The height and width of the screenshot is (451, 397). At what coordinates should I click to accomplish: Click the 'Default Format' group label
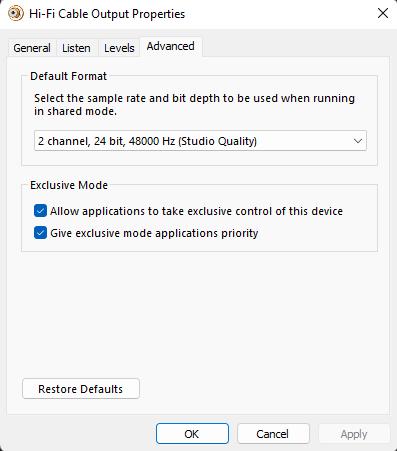pyautogui.click(x=68, y=76)
